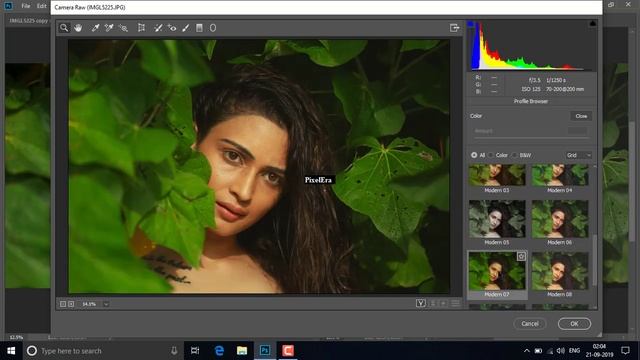Choose the Modern 08 profile thumbnail
Screen dimensions: 640x360
coord(560,271)
